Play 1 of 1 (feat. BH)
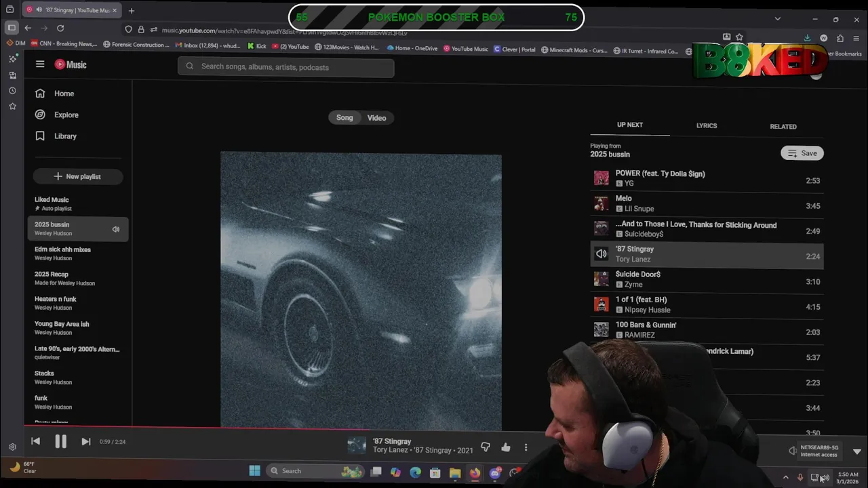Image resolution: width=868 pixels, height=488 pixels. point(707,305)
